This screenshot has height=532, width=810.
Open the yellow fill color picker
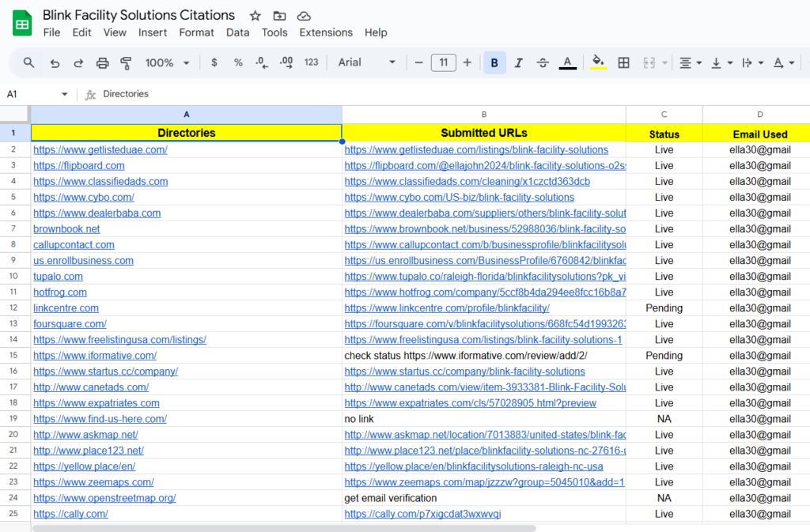(x=599, y=62)
